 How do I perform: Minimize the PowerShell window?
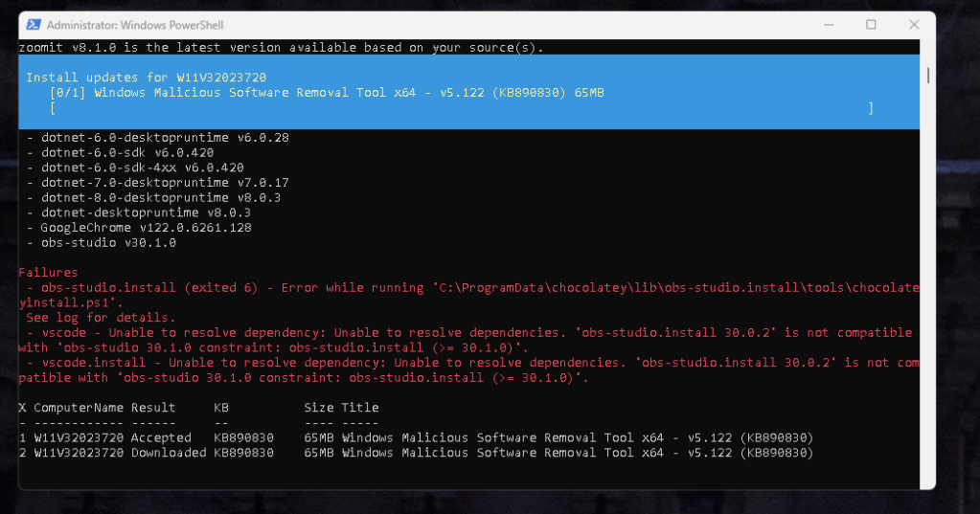[x=829, y=25]
